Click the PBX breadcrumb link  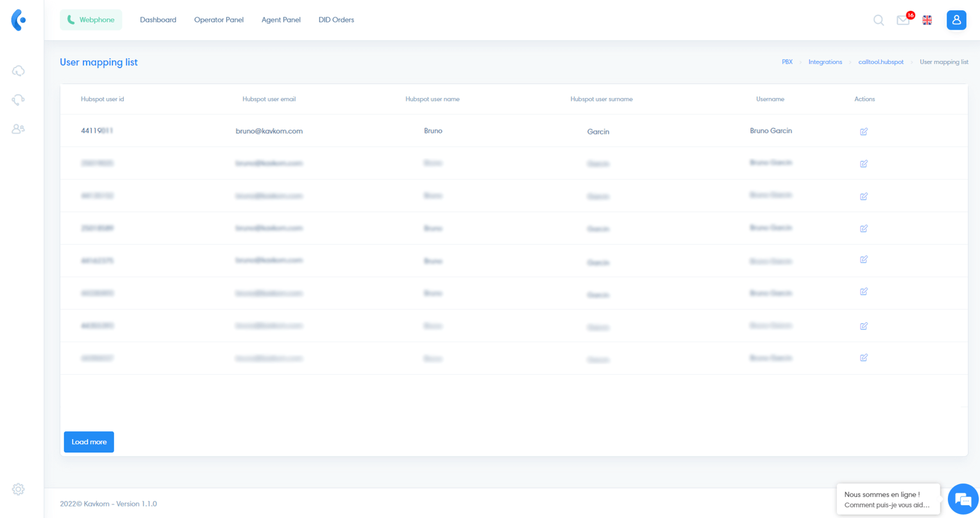click(x=787, y=62)
